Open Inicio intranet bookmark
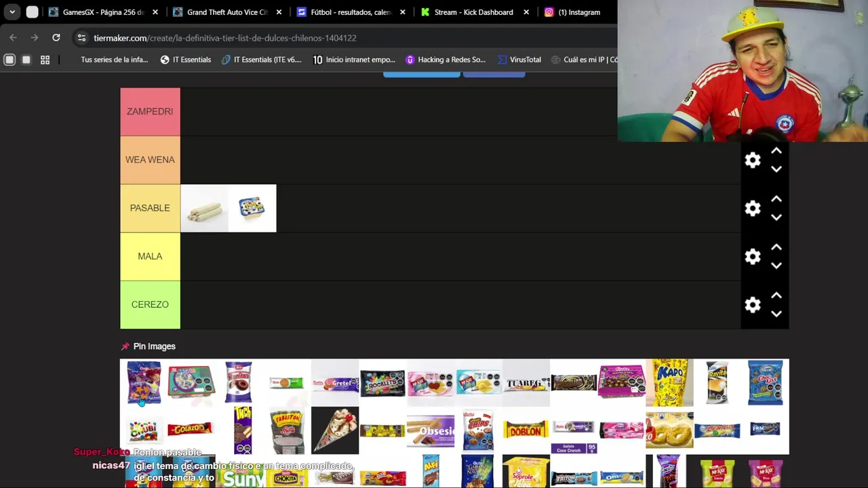 point(354,60)
